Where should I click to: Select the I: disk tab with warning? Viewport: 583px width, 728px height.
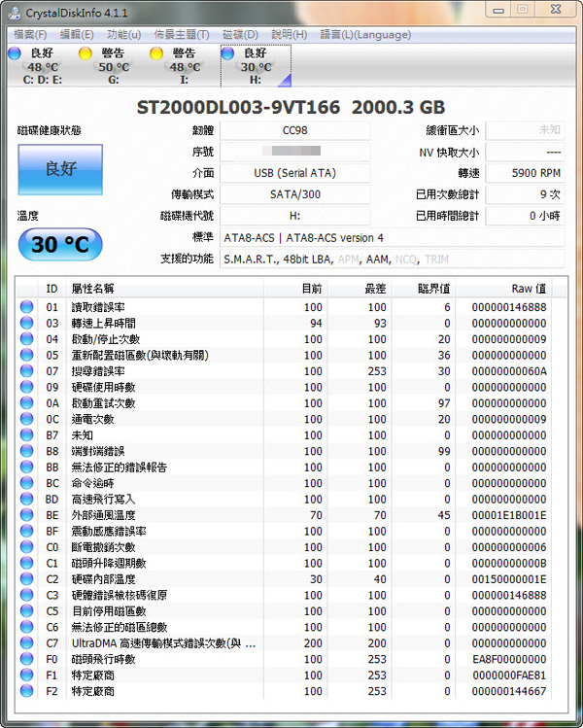pyautogui.click(x=185, y=66)
